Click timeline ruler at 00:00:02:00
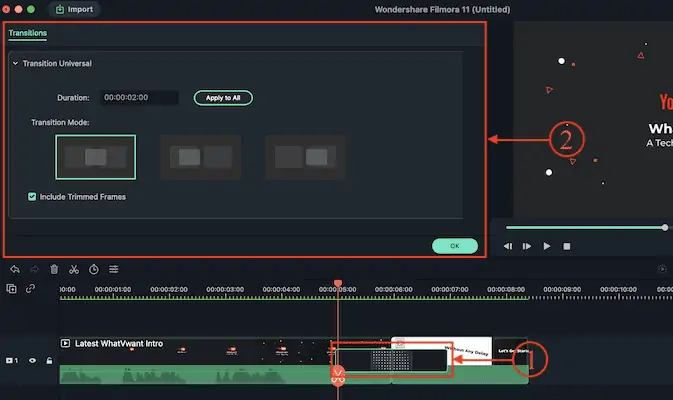673x400 pixels. (169, 292)
